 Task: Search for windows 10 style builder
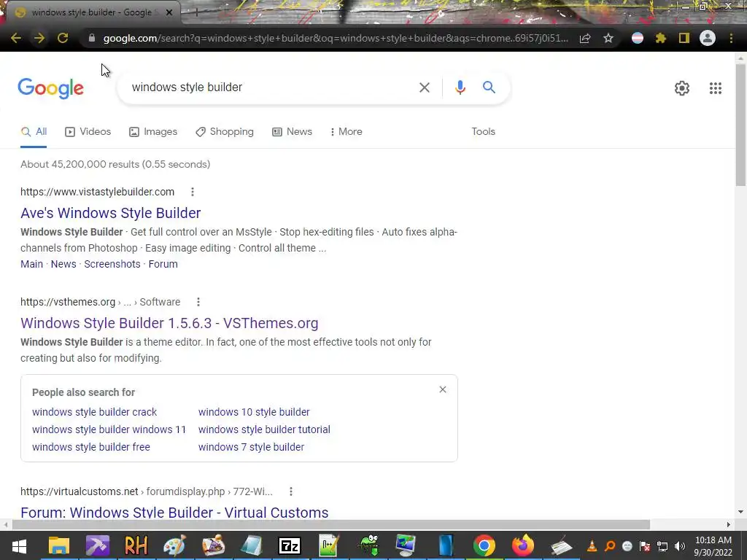[x=254, y=412]
